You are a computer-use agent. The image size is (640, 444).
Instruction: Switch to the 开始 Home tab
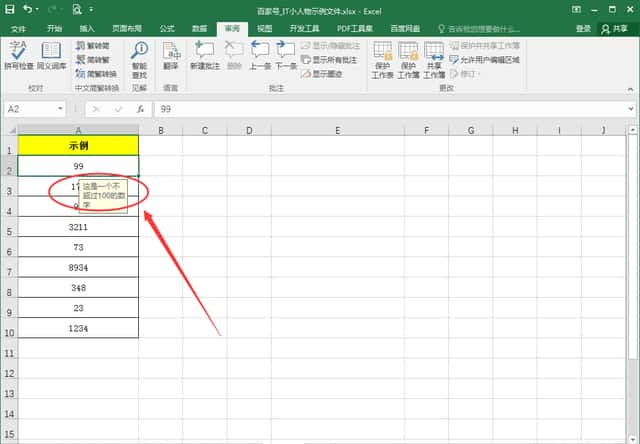tap(54, 29)
